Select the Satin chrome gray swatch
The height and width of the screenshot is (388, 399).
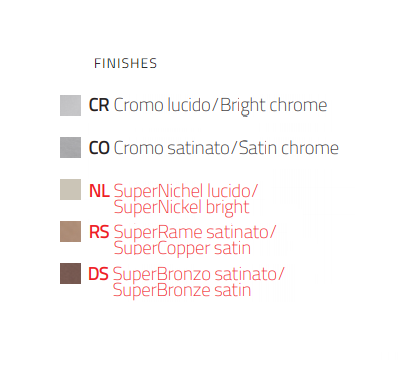(70, 147)
